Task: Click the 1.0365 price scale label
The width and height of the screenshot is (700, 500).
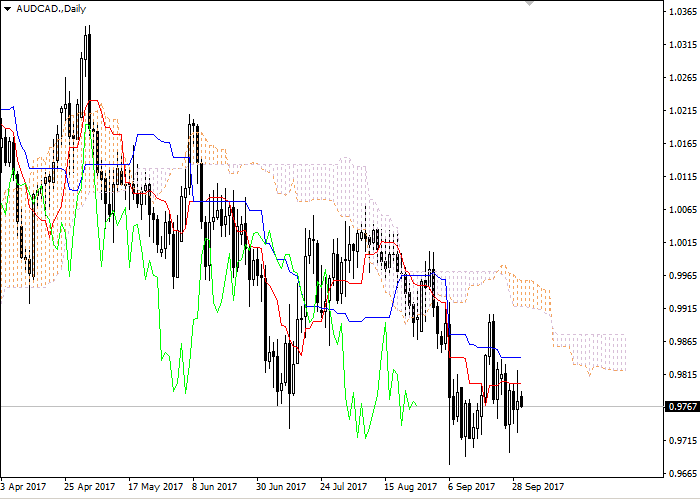Action: pos(683,12)
